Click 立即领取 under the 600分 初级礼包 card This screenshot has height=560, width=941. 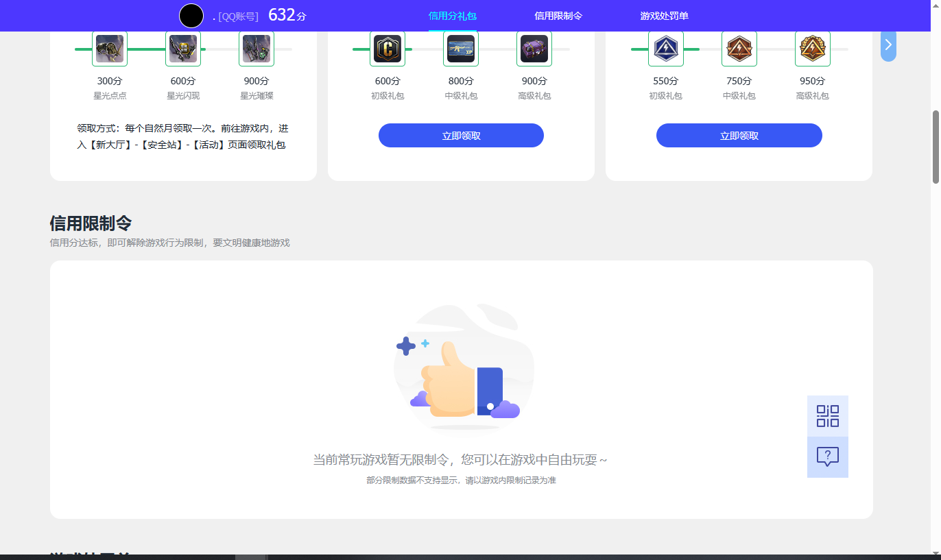click(x=461, y=136)
